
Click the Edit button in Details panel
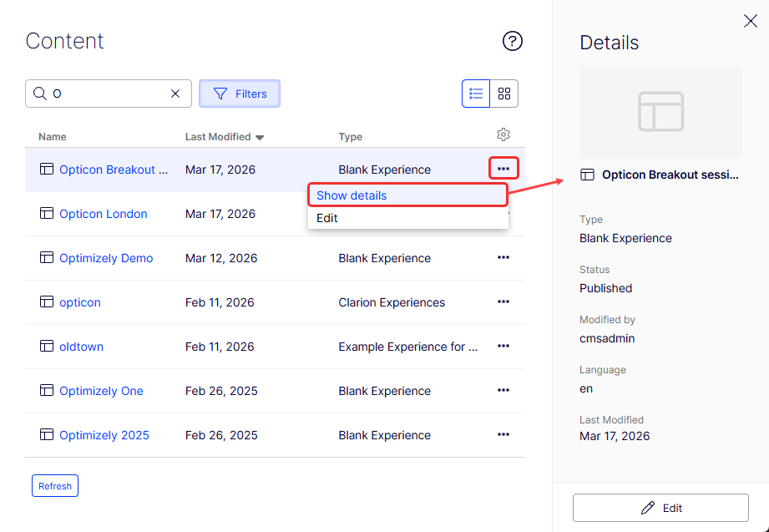point(660,508)
